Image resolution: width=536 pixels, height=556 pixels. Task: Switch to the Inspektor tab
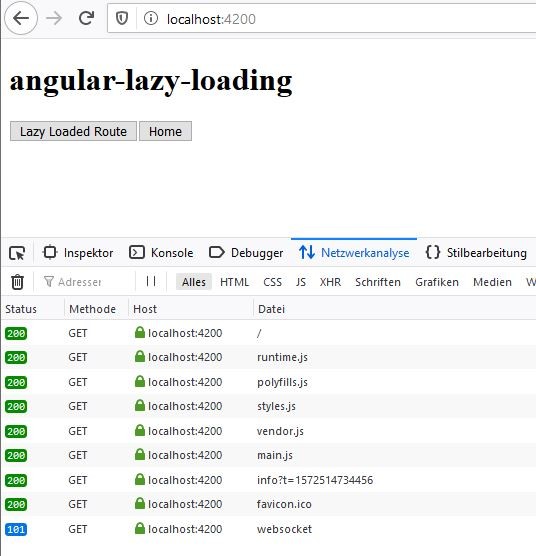(x=78, y=253)
